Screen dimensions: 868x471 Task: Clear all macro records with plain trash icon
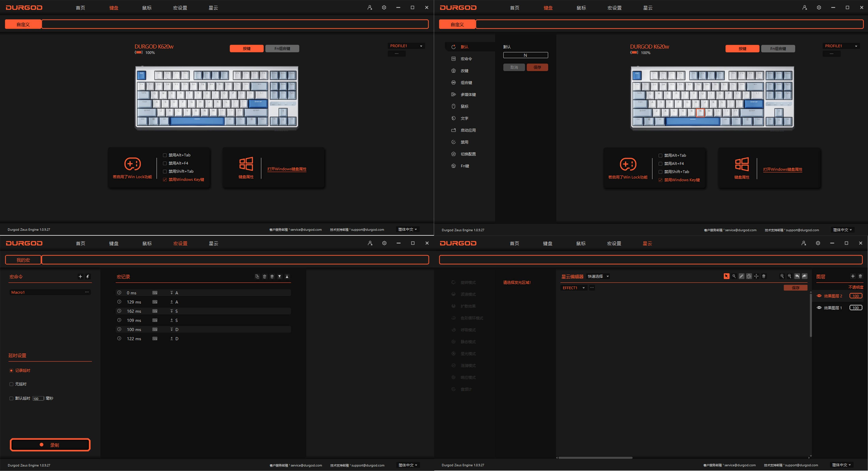(x=272, y=276)
